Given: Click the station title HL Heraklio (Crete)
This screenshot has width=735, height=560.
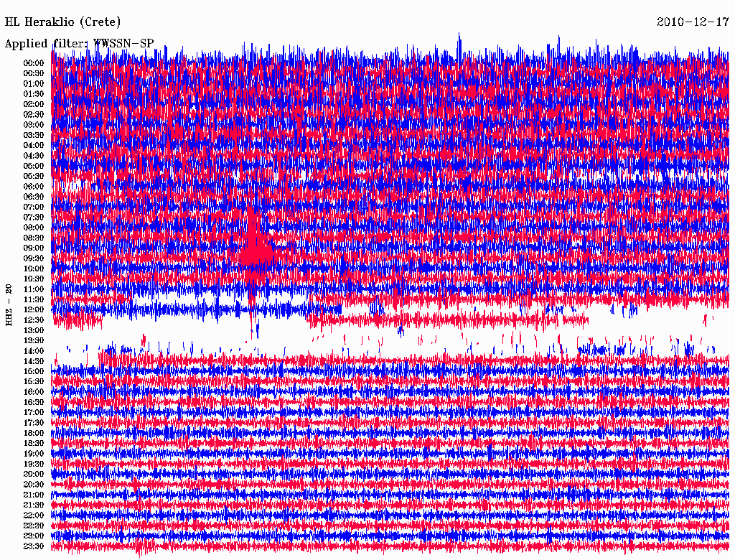Looking at the screenshot, I should [63, 22].
